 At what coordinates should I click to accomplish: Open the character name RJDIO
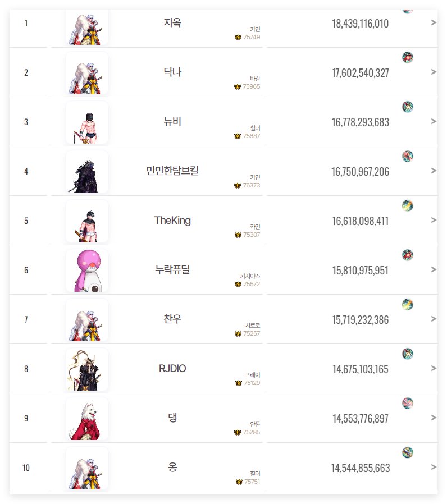point(172,368)
